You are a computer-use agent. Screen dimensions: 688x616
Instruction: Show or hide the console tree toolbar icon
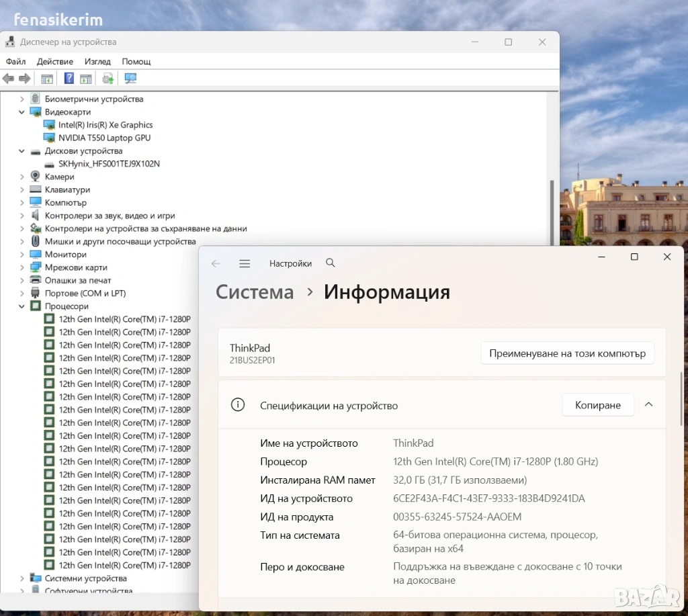click(x=47, y=79)
